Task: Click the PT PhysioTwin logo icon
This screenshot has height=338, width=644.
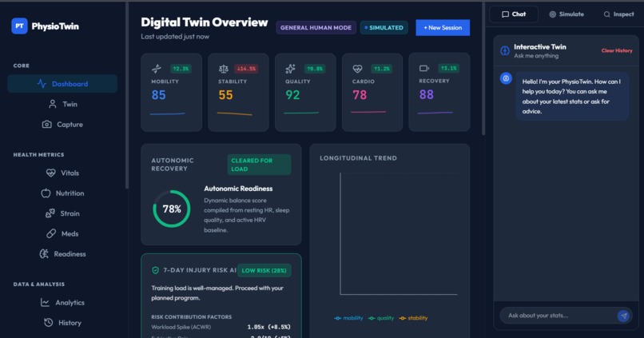Action: coord(19,26)
